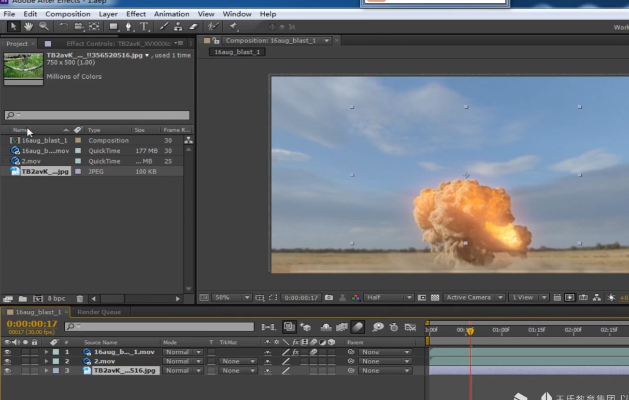The width and height of the screenshot is (629, 400).
Task: Click the current time indicator on timeline ruler
Action: point(468,329)
